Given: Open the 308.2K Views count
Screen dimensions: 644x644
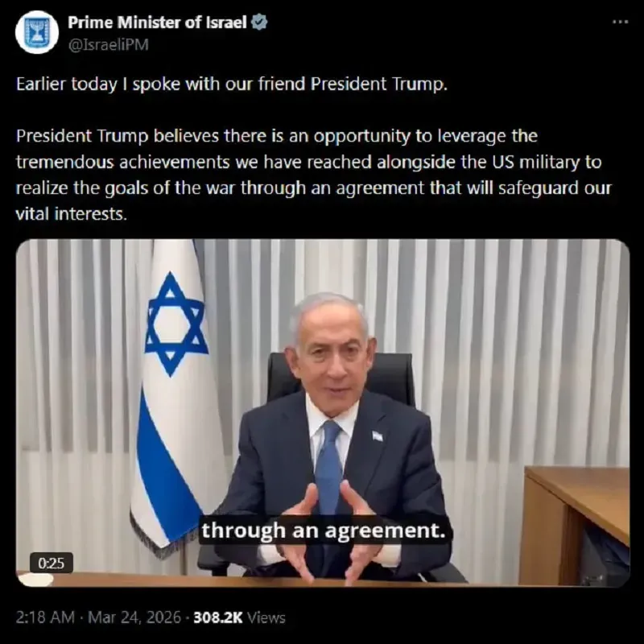Looking at the screenshot, I should [x=239, y=617].
